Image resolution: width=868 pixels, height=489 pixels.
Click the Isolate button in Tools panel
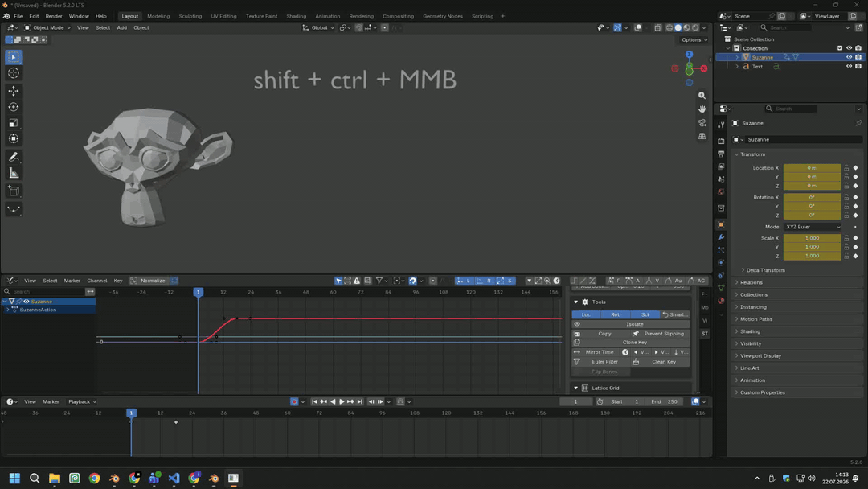click(x=631, y=324)
